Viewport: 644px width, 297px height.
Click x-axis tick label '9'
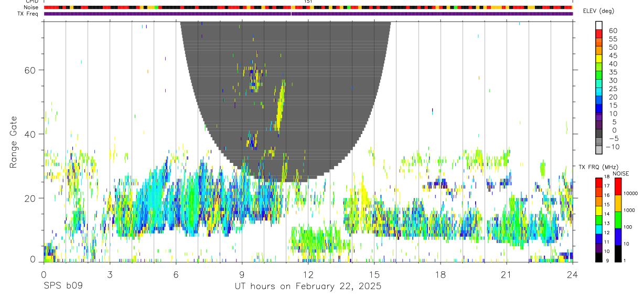coord(242,274)
